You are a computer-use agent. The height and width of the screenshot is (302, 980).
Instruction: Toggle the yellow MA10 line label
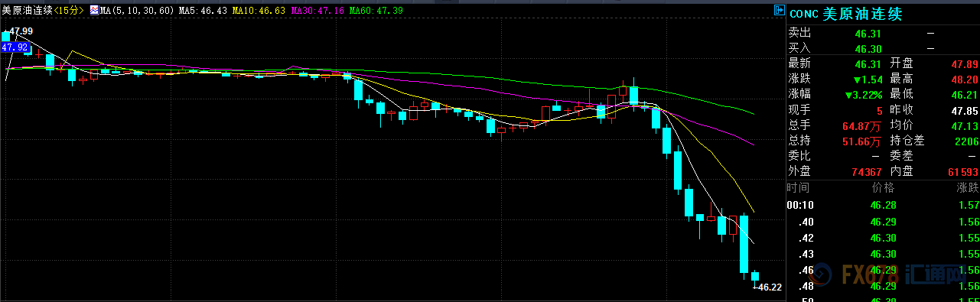coord(259,11)
